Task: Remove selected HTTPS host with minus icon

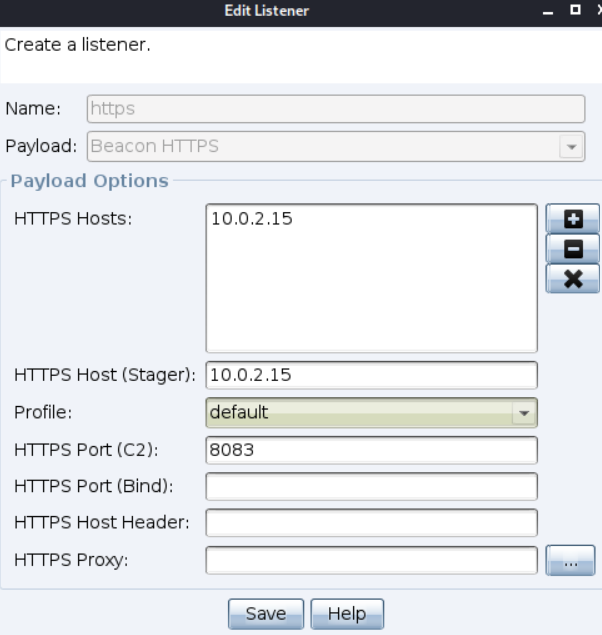Action: [x=572, y=248]
